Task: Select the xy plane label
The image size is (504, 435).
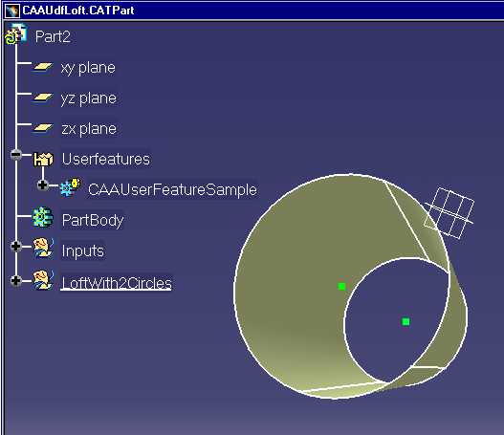Action: point(88,68)
